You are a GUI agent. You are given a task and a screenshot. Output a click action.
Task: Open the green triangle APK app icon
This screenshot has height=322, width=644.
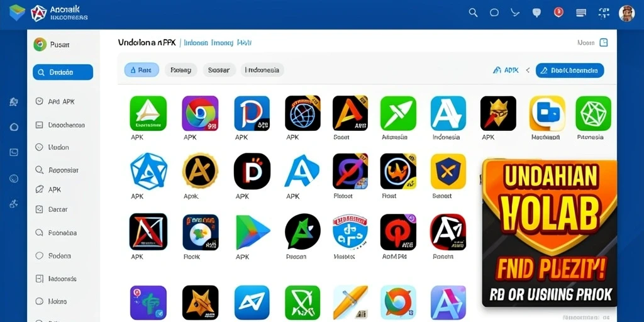click(148, 113)
